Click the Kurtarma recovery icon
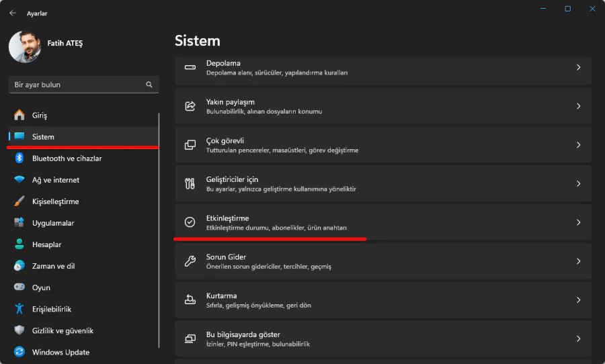Viewport: 605px width, 364px height. point(190,300)
